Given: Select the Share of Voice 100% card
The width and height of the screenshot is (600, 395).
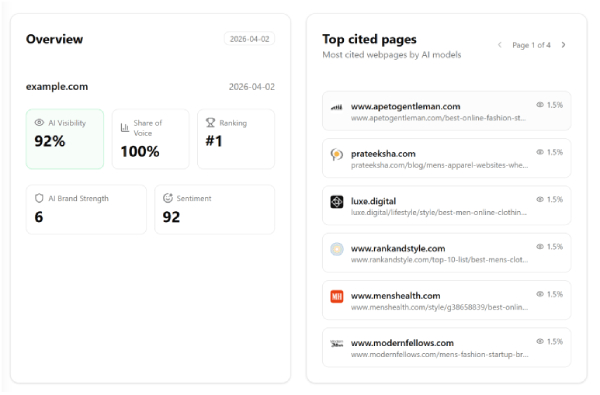Looking at the screenshot, I should coord(150,139).
